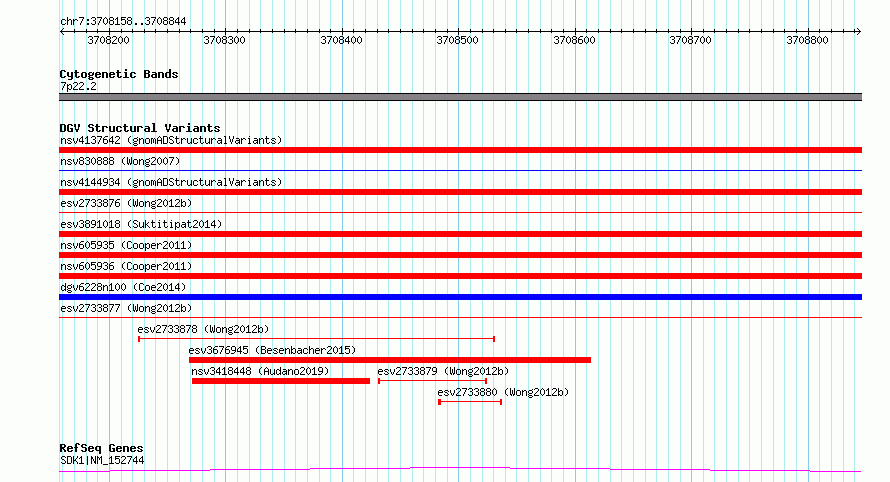The image size is (890, 482).
Task: Click the red bar under esv3891018
Action: pyautogui.click(x=460, y=234)
